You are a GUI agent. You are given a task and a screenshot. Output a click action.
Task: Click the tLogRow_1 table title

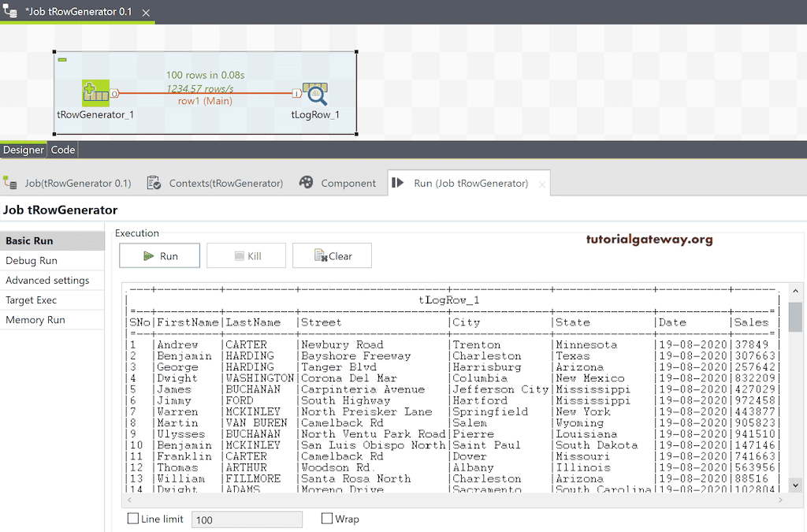448,300
